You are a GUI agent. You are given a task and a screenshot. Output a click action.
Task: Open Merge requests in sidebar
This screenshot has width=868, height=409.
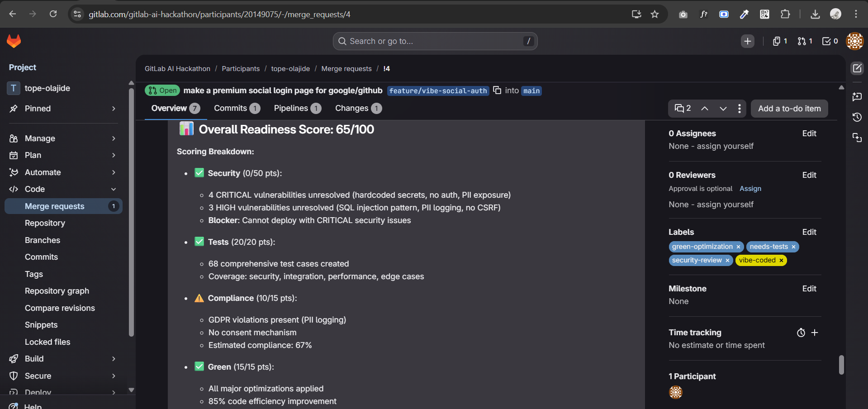pos(63,206)
